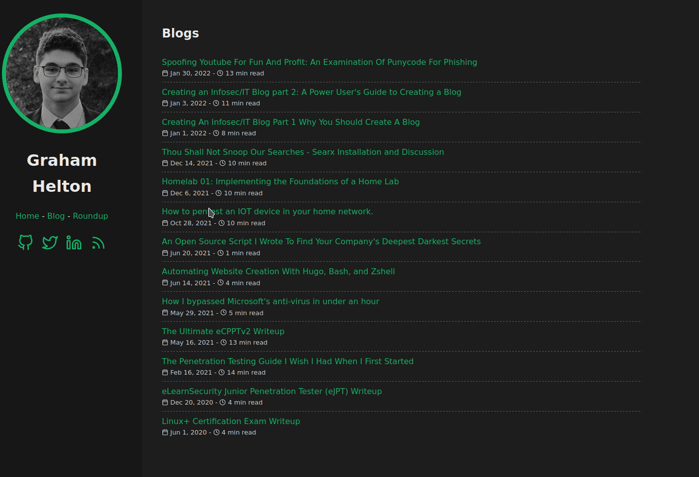699x477 pixels.
Task: Open The Penetration Testing Guide post
Action: click(288, 361)
